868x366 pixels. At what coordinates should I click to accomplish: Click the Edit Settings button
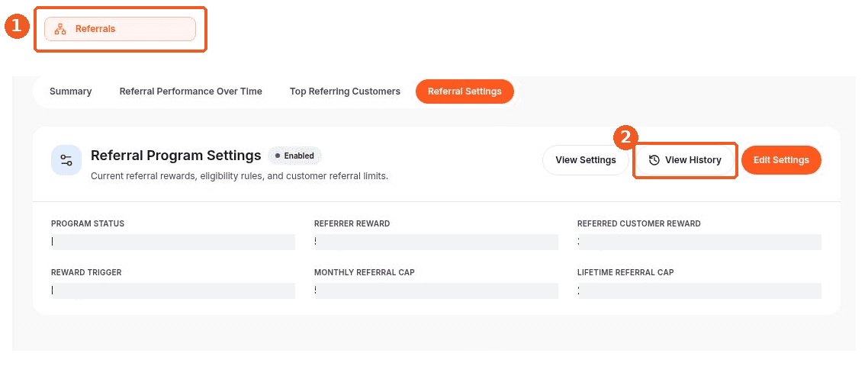coord(781,160)
